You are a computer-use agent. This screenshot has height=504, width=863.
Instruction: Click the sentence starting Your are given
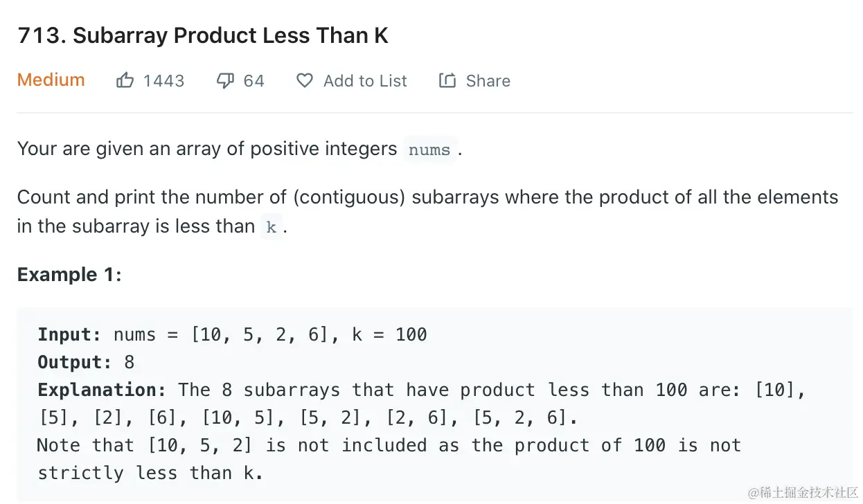coord(206,149)
